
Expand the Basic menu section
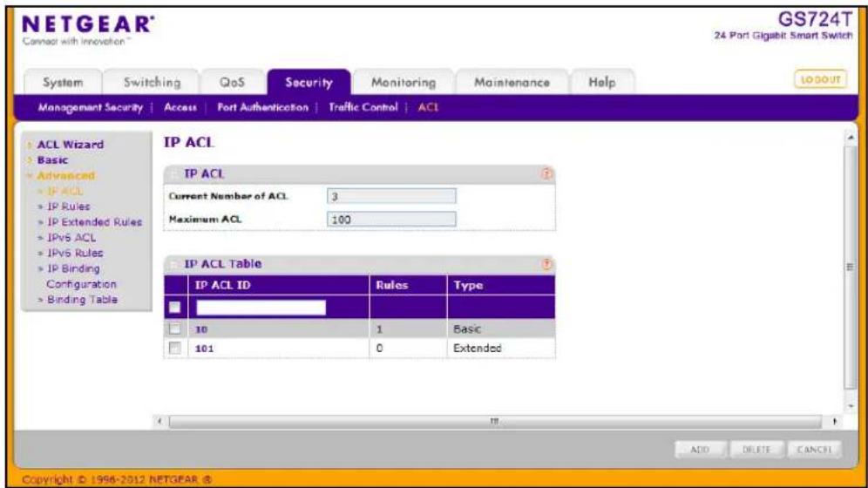(x=52, y=159)
